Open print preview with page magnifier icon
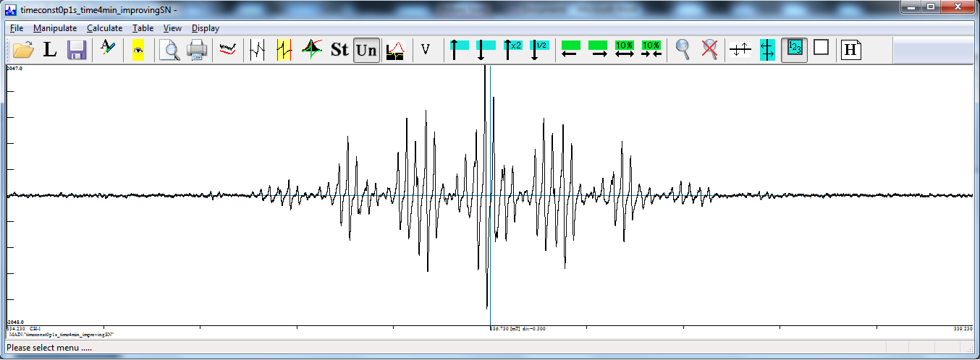980x360 pixels. point(169,50)
